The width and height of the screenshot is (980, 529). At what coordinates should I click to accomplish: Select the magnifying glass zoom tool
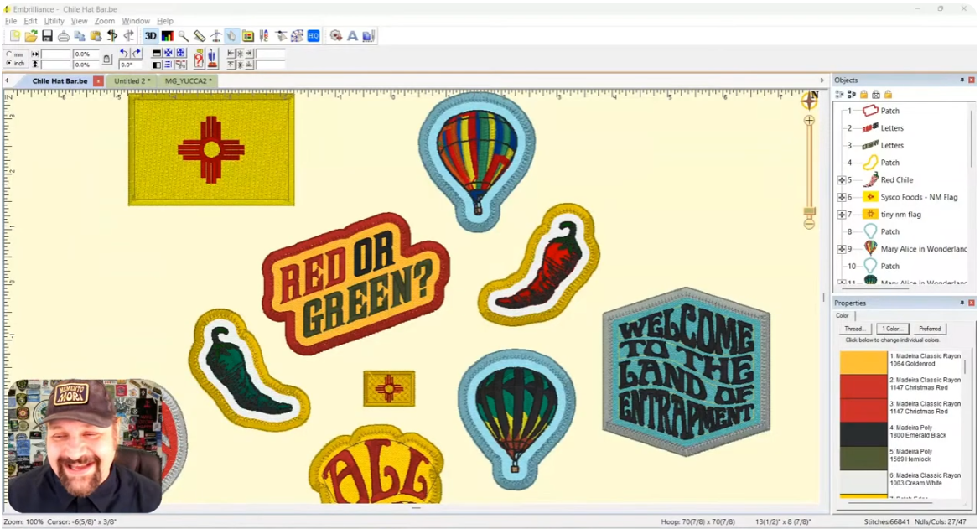pos(183,36)
